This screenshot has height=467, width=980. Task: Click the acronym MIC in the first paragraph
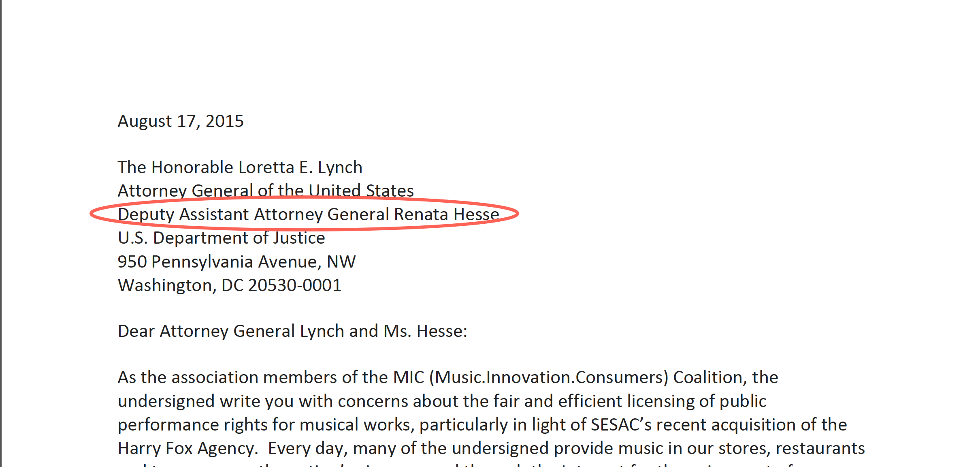408,377
